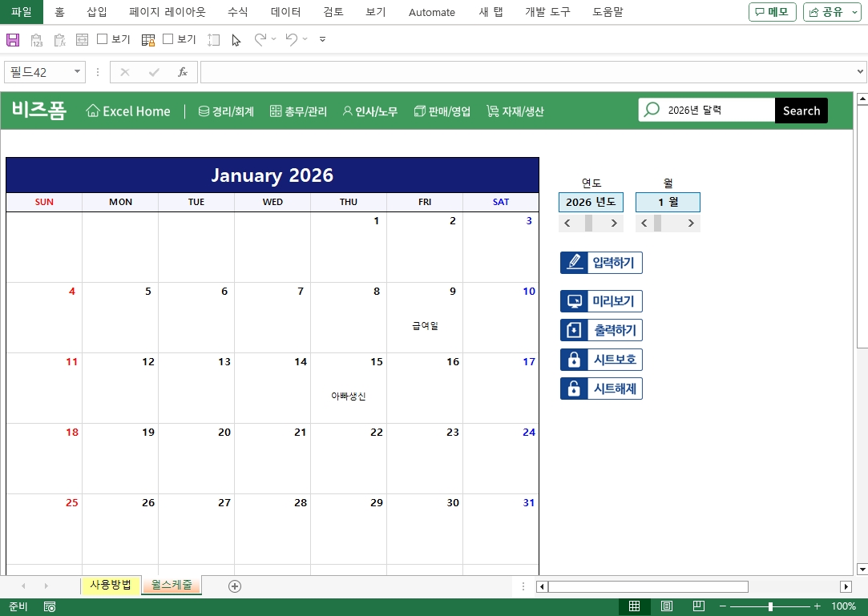The image size is (868, 616).
Task: Click the 경리/회계 menu link
Action: 226,111
